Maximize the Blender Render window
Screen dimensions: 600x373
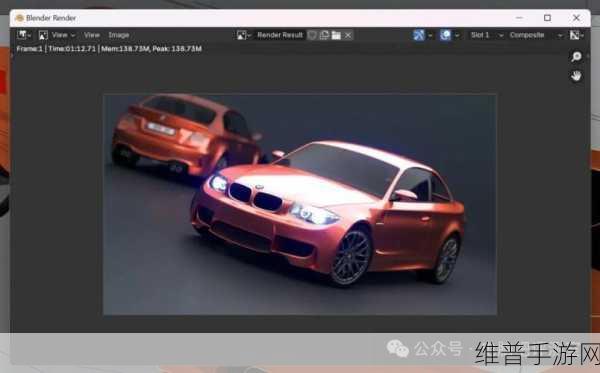548,18
